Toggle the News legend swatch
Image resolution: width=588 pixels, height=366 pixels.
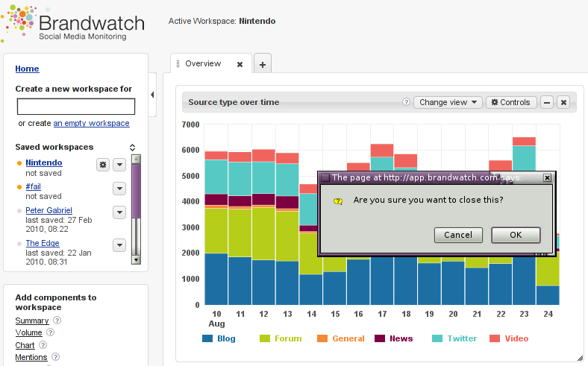point(380,338)
